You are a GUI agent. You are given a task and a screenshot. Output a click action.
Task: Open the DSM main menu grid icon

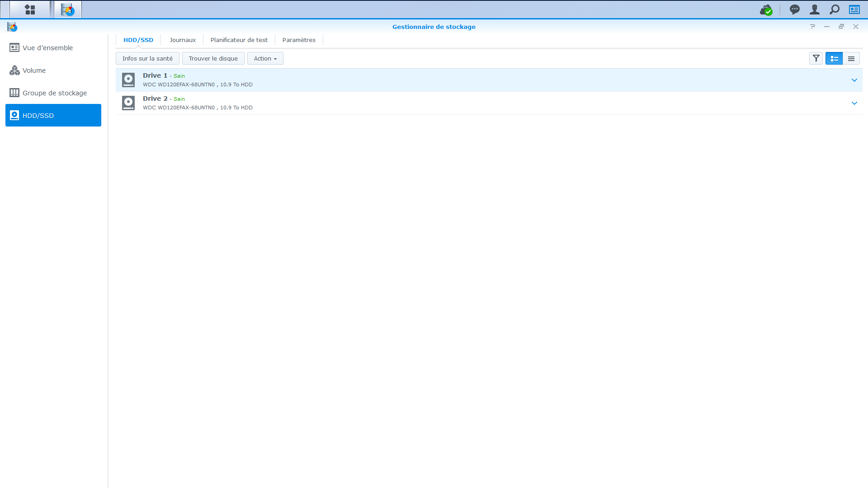tap(30, 9)
